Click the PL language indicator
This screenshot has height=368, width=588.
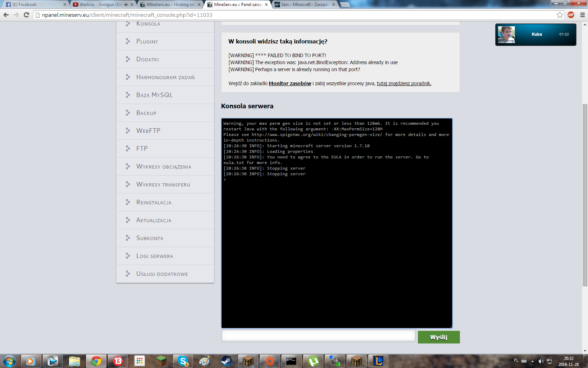coord(516,360)
